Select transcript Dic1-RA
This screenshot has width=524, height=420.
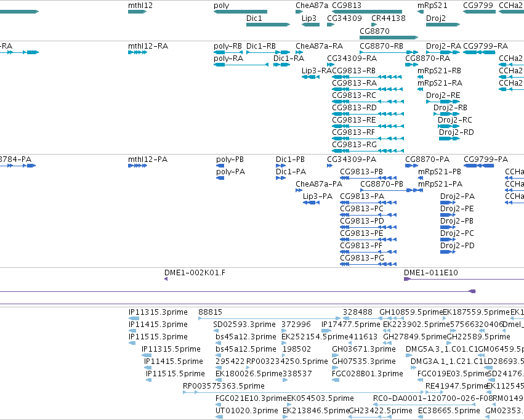[x=289, y=59]
